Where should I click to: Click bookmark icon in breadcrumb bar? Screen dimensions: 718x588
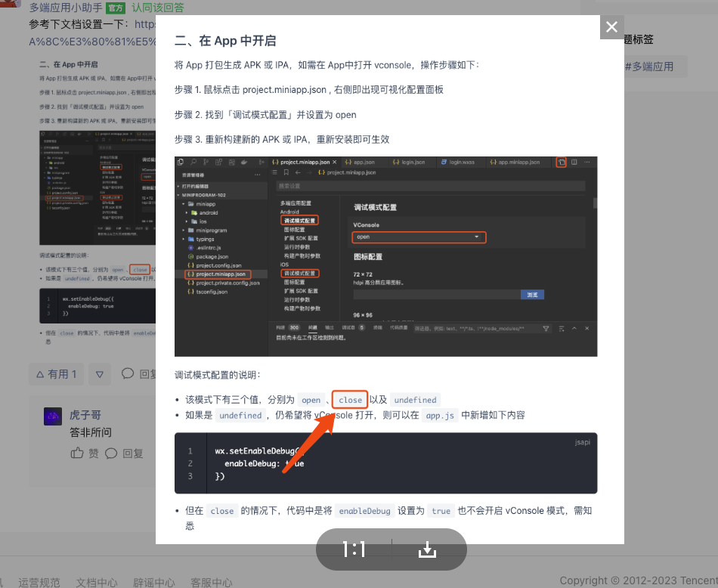286,172
